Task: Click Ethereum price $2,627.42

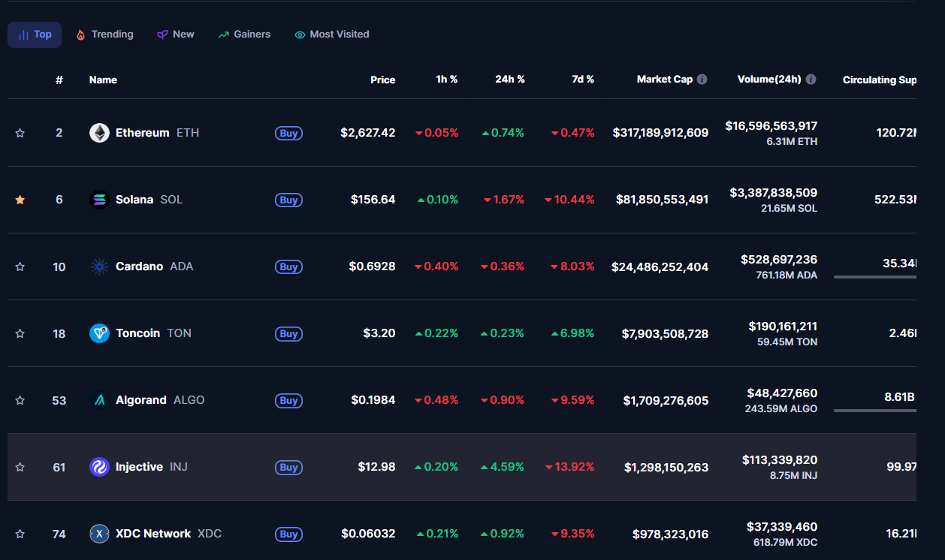Action: click(368, 133)
